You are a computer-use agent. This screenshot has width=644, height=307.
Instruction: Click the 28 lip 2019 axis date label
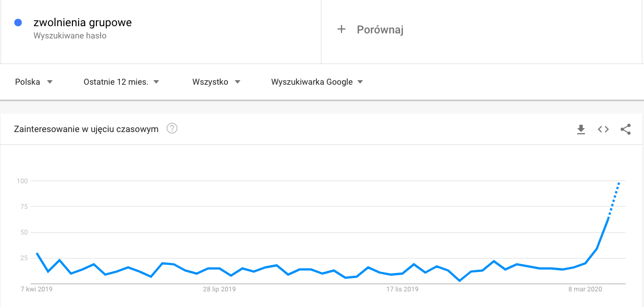pyautogui.click(x=219, y=289)
